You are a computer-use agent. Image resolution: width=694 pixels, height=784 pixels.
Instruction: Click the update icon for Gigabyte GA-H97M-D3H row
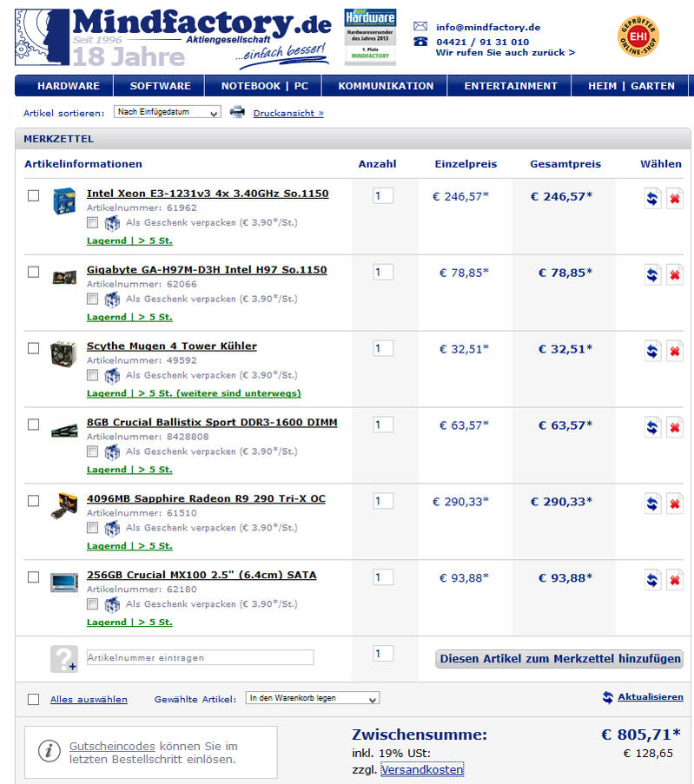pyautogui.click(x=652, y=275)
